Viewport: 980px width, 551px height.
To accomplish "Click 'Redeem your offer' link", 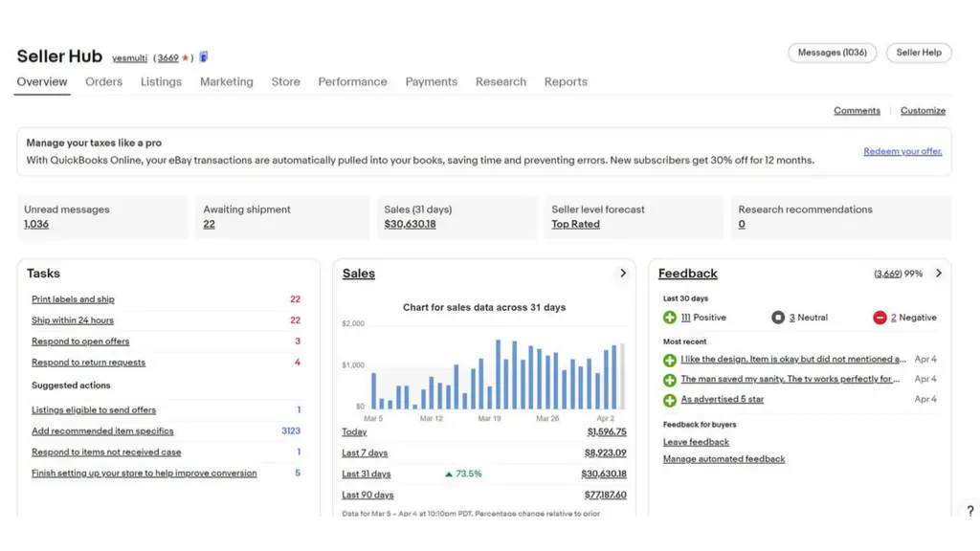I will 902,151.
